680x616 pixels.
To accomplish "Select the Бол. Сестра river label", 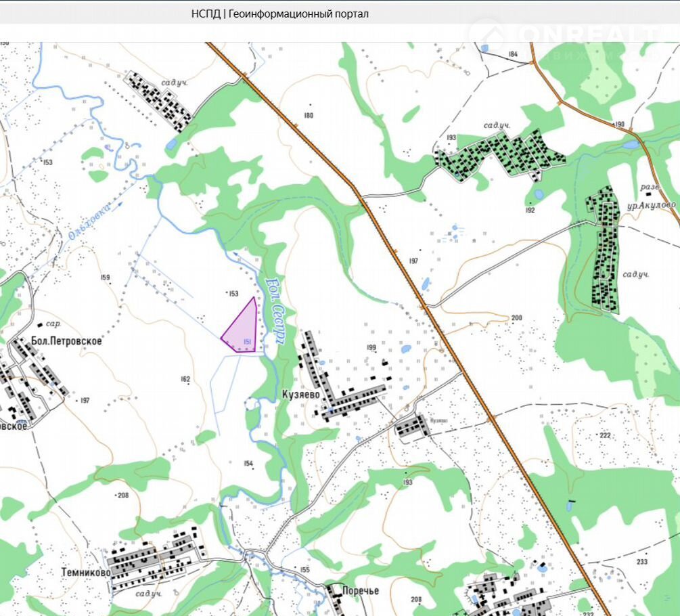I will tap(275, 307).
